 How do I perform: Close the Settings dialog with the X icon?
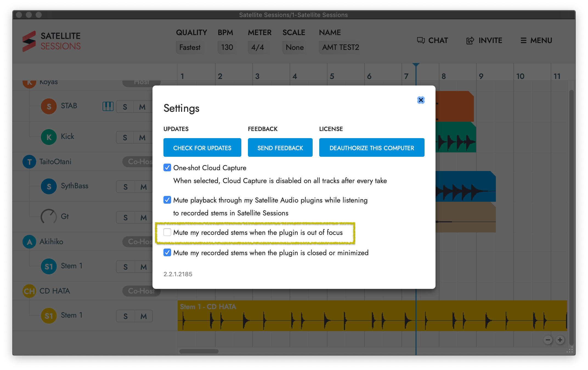point(421,100)
